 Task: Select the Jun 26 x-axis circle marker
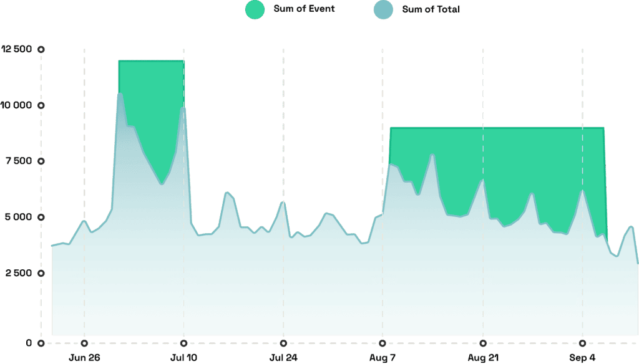pyautogui.click(x=84, y=342)
